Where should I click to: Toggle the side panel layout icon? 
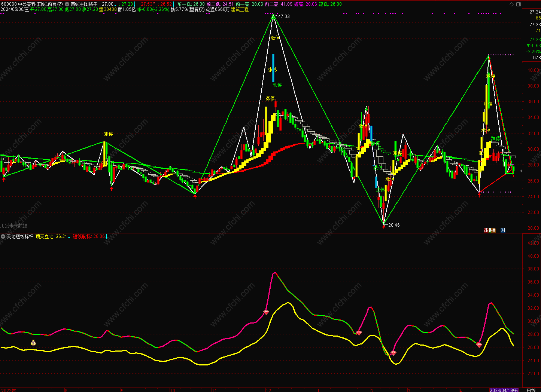(x=519, y=4)
